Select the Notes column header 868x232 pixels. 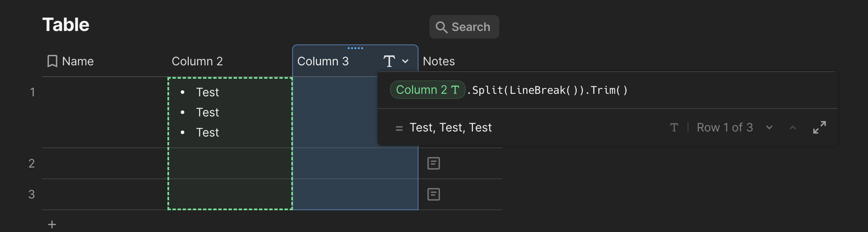tap(439, 61)
